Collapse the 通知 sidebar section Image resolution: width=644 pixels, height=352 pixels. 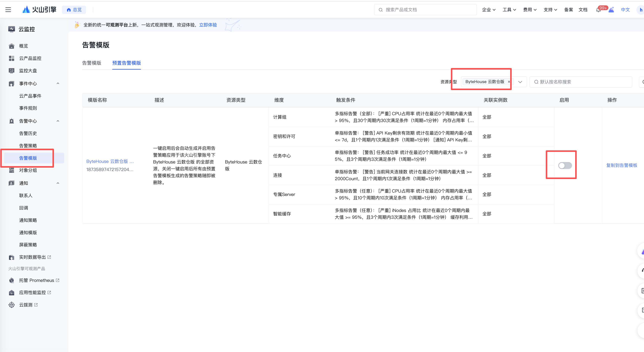tap(58, 183)
